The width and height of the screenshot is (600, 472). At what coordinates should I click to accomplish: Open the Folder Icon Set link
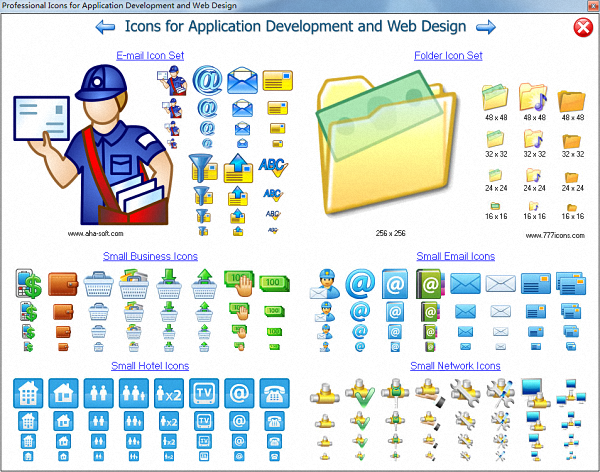[448, 55]
